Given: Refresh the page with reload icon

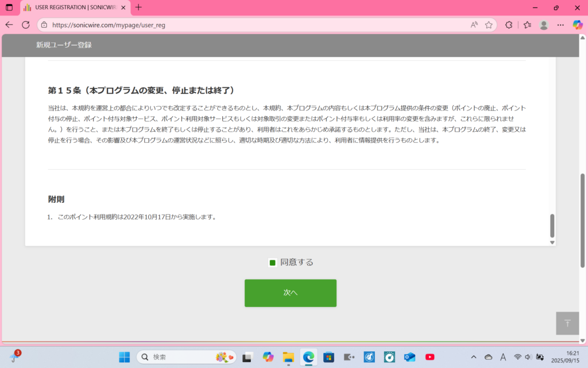Looking at the screenshot, I should (26, 25).
